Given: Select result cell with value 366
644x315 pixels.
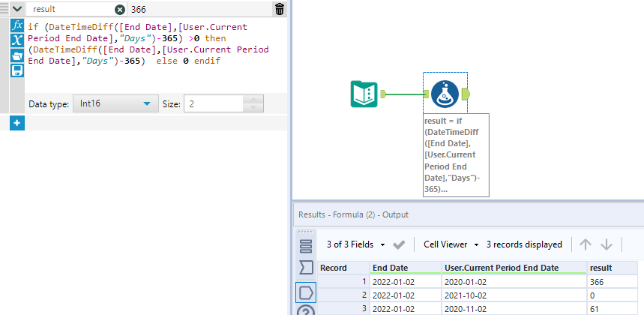Looking at the screenshot, I should (x=613, y=282).
